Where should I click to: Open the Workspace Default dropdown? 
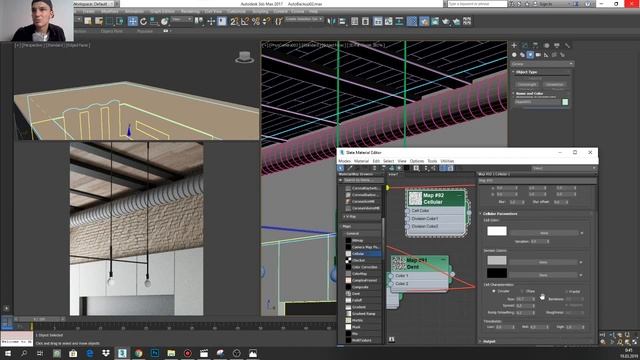tap(96, 4)
